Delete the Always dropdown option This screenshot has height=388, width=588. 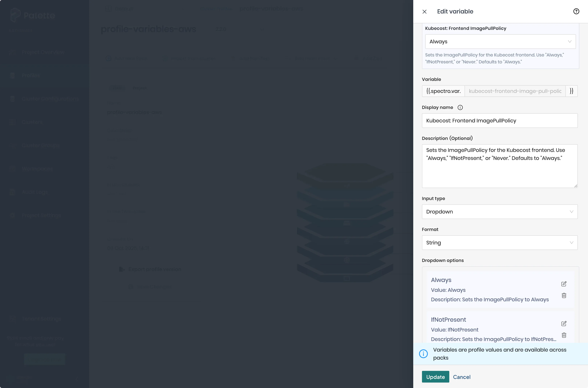pos(564,295)
